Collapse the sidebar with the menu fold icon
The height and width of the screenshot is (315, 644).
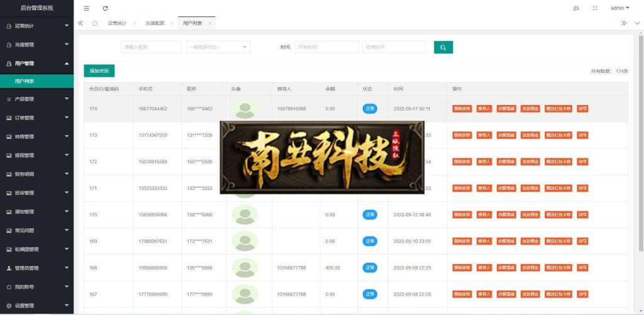click(x=86, y=8)
